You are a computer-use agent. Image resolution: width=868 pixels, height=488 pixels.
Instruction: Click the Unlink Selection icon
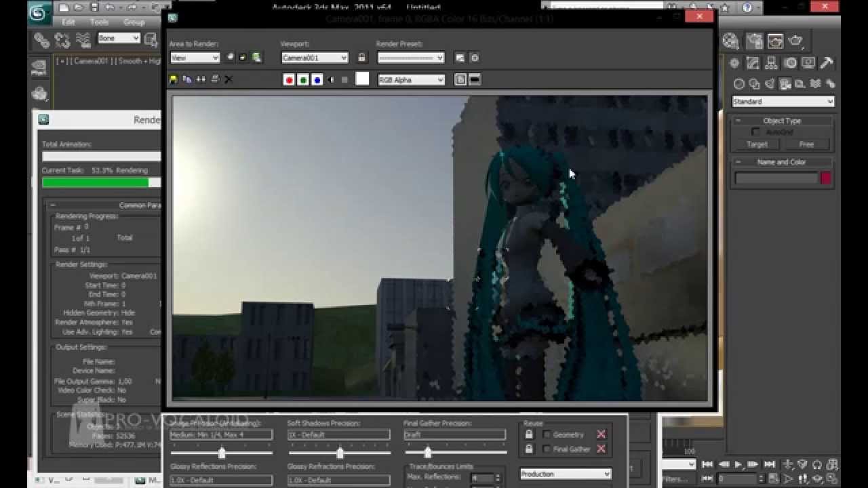62,40
